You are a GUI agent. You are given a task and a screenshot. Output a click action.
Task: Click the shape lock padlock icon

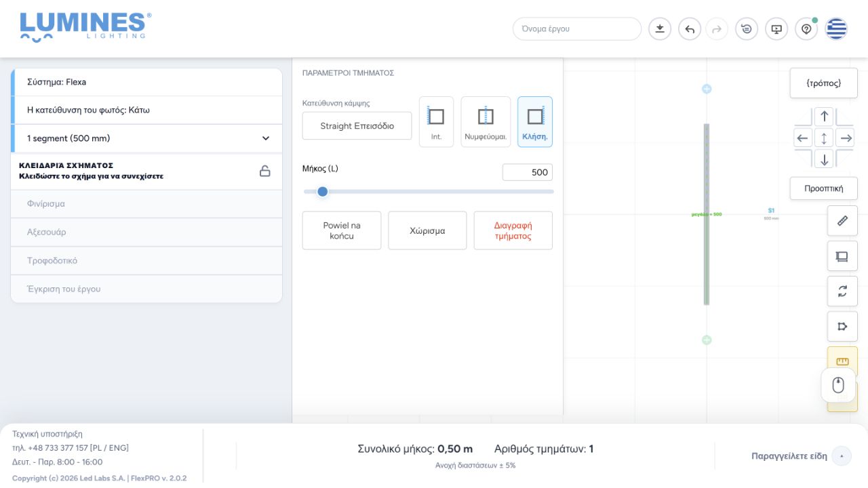[265, 171]
